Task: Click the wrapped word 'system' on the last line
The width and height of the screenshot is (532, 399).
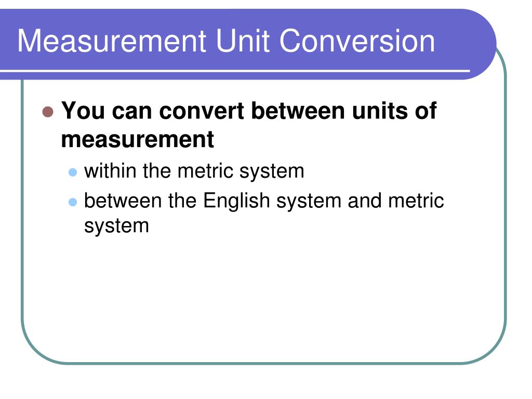Action: click(x=116, y=226)
